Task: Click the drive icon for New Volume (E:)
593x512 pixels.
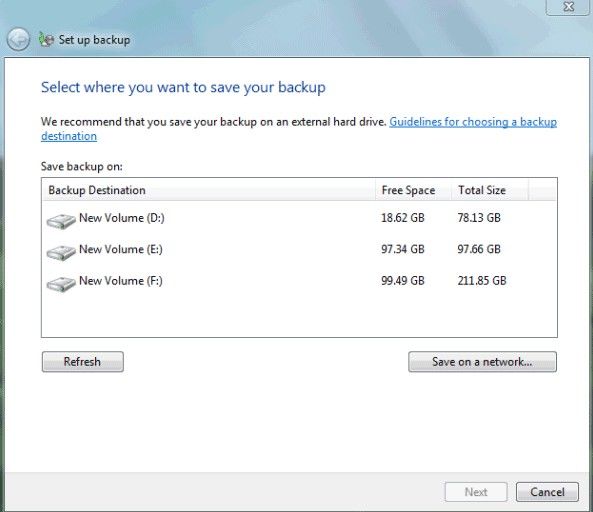Action: (x=61, y=252)
